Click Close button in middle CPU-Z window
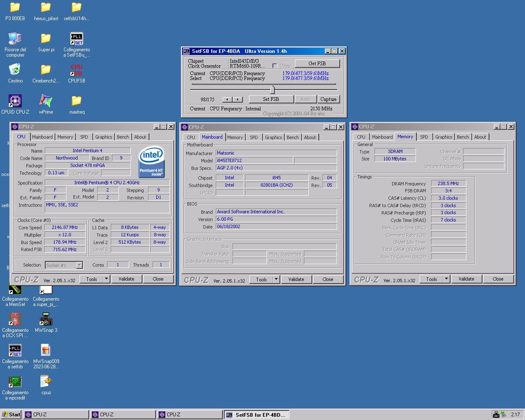 click(328, 279)
